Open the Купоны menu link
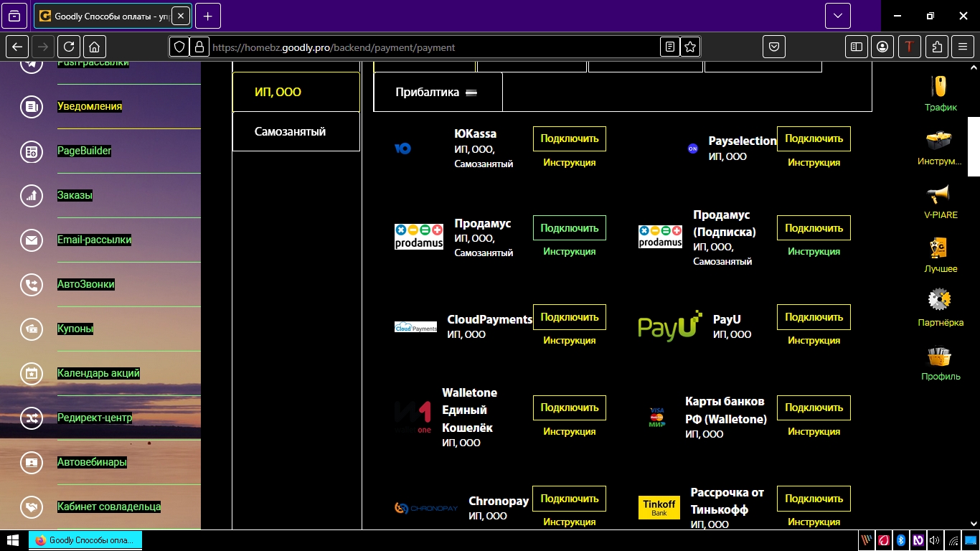The height and width of the screenshot is (551, 980). pyautogui.click(x=75, y=329)
